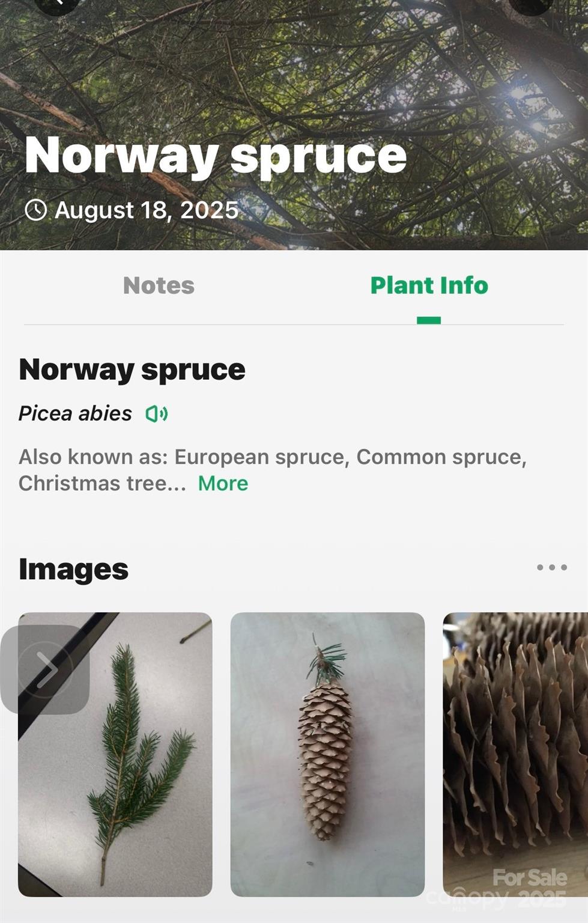Image resolution: width=588 pixels, height=923 pixels.
Task: Select the Plant Info tab
Action: point(429,285)
